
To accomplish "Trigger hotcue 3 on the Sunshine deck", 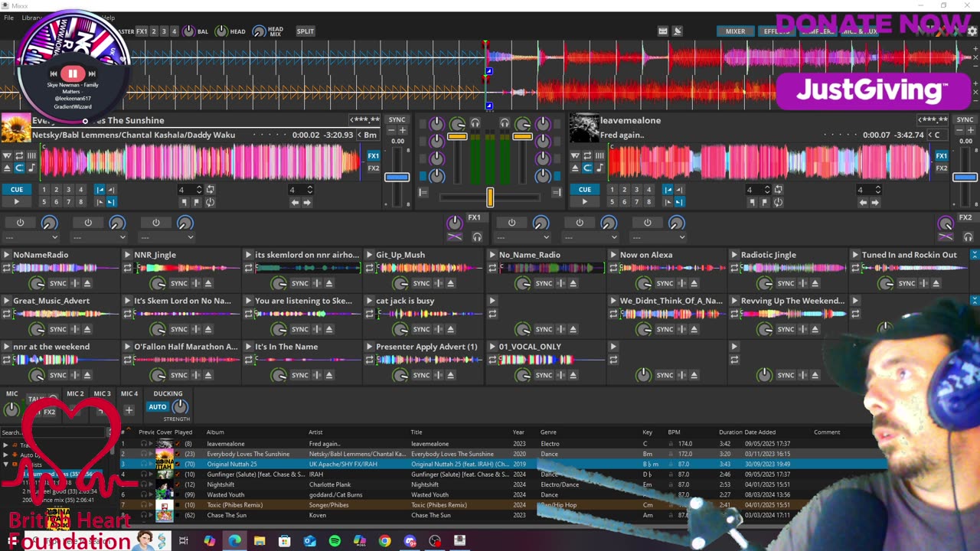I will [68, 190].
